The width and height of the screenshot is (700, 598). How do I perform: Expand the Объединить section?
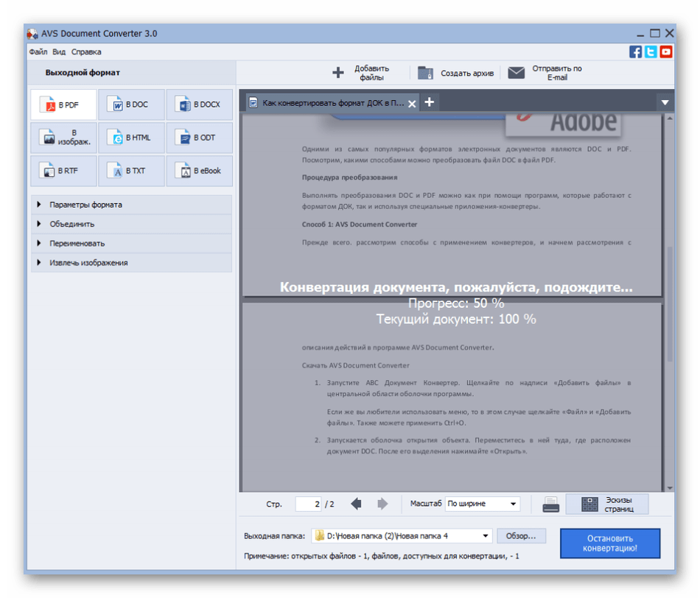[69, 224]
